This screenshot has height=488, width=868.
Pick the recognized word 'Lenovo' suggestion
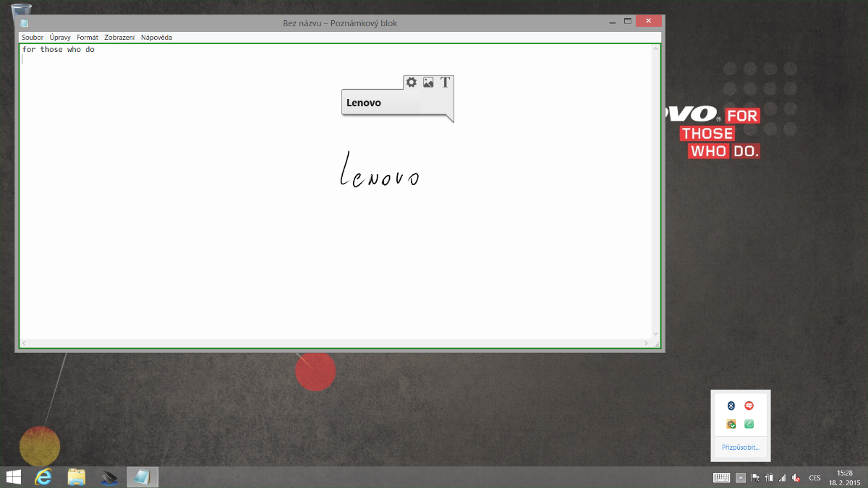pyautogui.click(x=364, y=103)
